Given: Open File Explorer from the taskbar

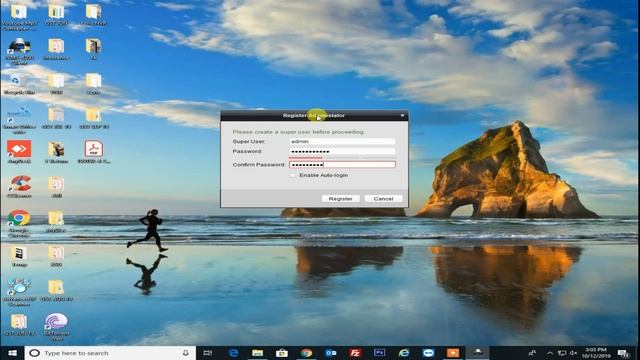Looking at the screenshot, I should tap(258, 353).
